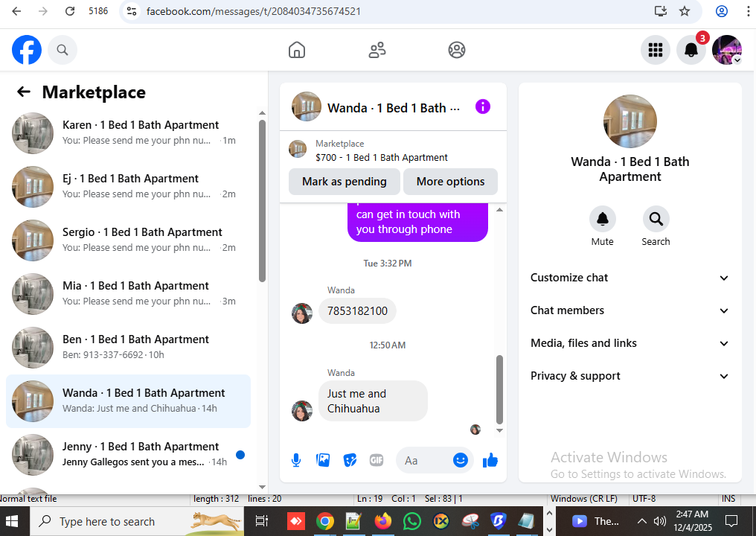This screenshot has width=756, height=536.
Task: Open the Jenny unread conversation
Action: [128, 454]
